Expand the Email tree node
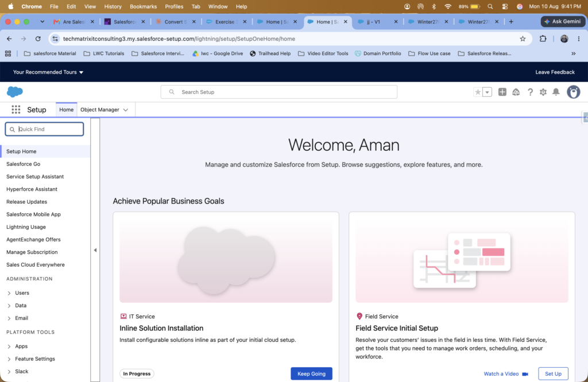588x382 pixels. coord(9,318)
